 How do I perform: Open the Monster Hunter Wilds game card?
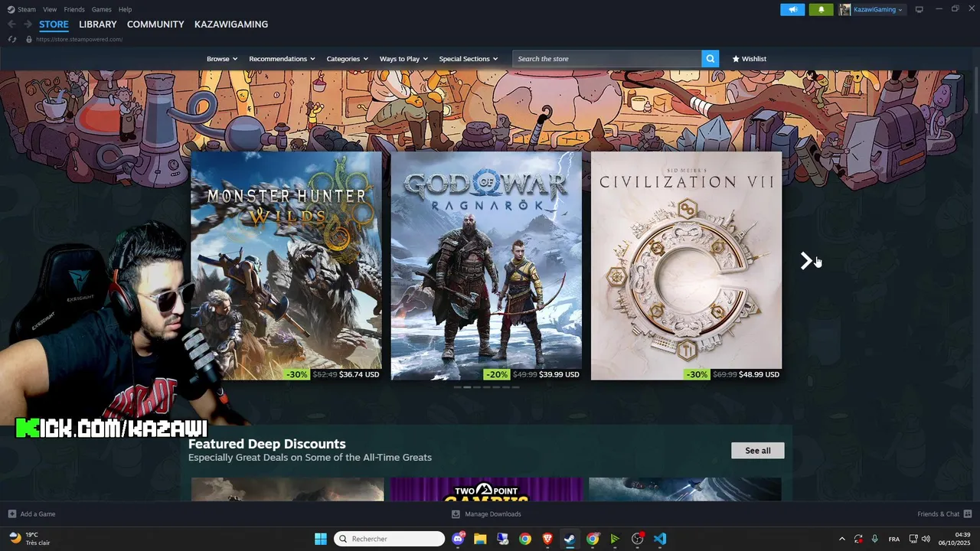286,266
